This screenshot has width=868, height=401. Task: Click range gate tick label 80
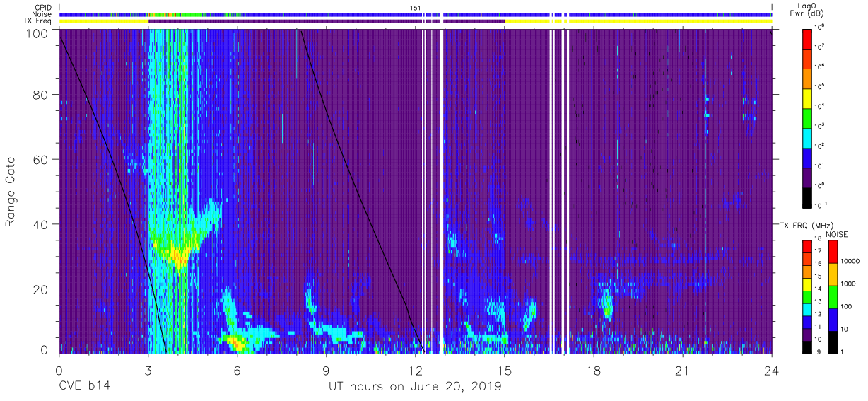point(40,94)
